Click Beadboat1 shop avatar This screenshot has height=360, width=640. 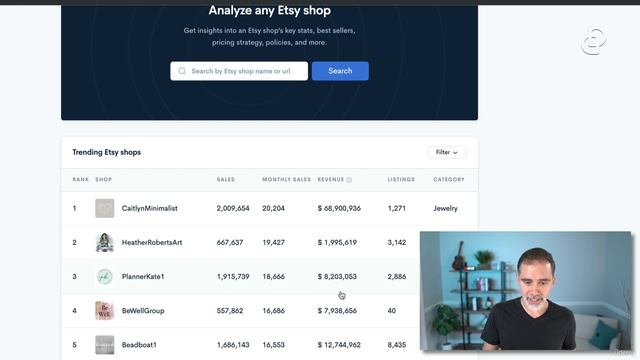point(104,345)
